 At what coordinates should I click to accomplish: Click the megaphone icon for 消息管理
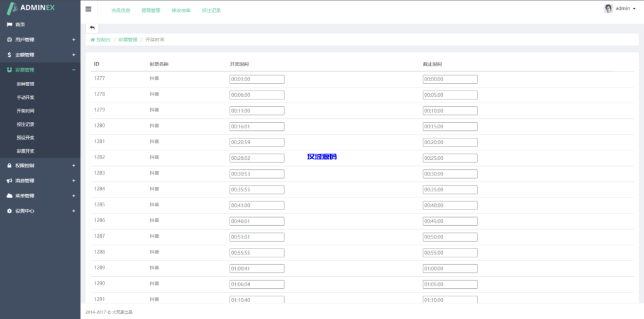click(9, 181)
